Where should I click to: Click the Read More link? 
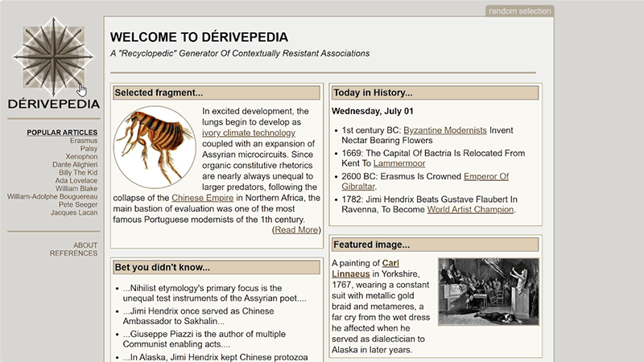(x=296, y=230)
